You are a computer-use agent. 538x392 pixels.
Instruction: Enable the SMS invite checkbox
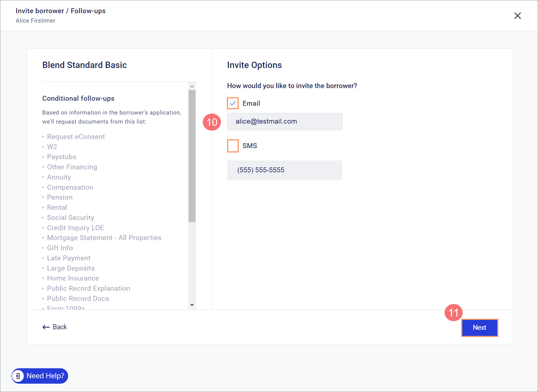pos(233,146)
